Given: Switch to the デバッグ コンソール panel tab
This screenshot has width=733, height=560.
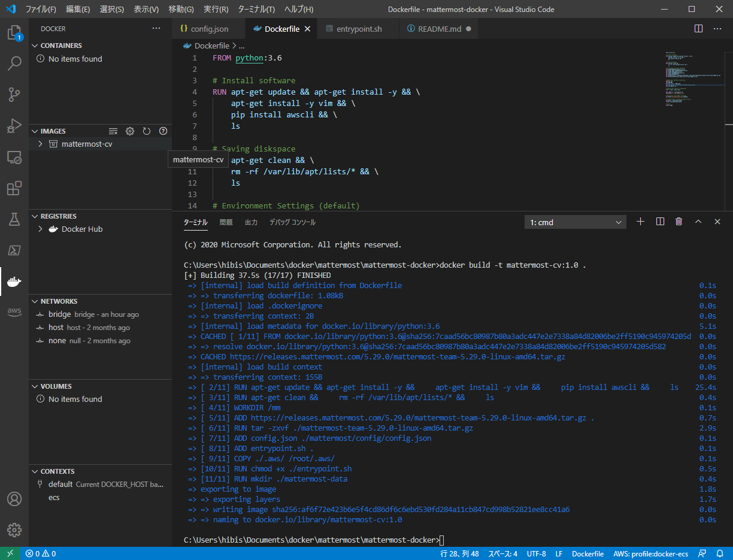Looking at the screenshot, I should tap(292, 222).
